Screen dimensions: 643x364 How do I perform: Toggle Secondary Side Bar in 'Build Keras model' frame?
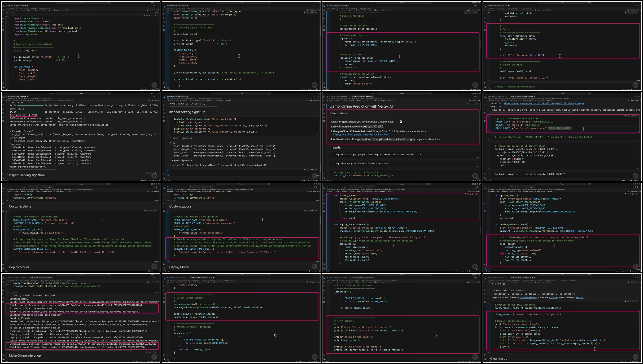point(479,3)
